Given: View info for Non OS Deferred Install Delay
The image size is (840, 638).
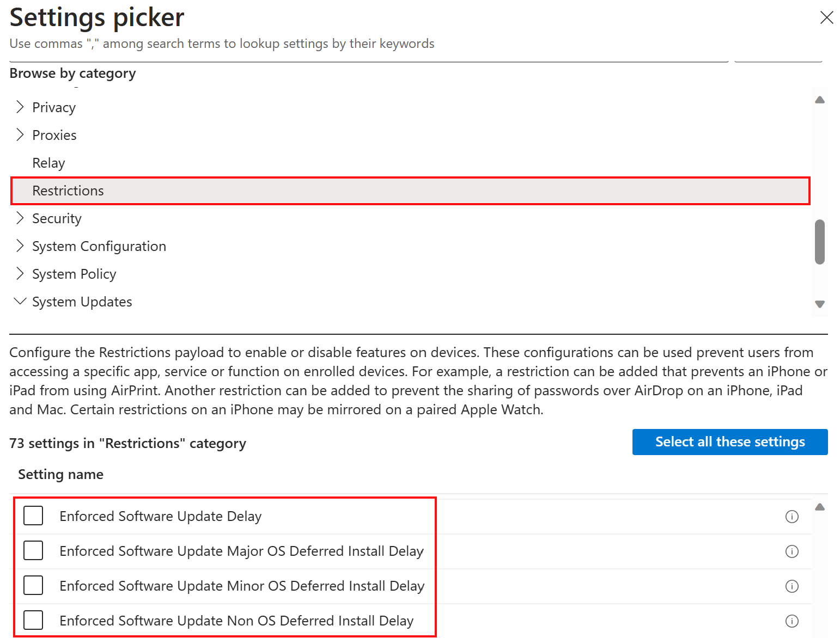Looking at the screenshot, I should pyautogui.click(x=792, y=621).
